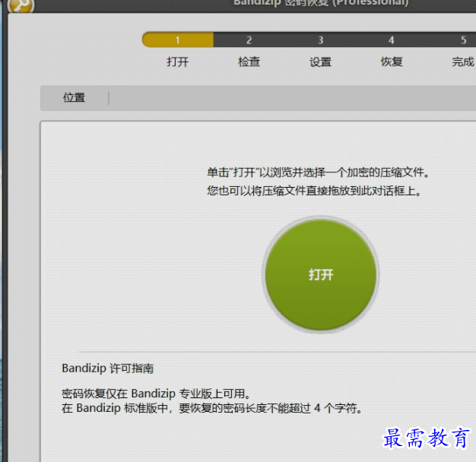Click text about 专业版 password recovery availability

point(155,394)
